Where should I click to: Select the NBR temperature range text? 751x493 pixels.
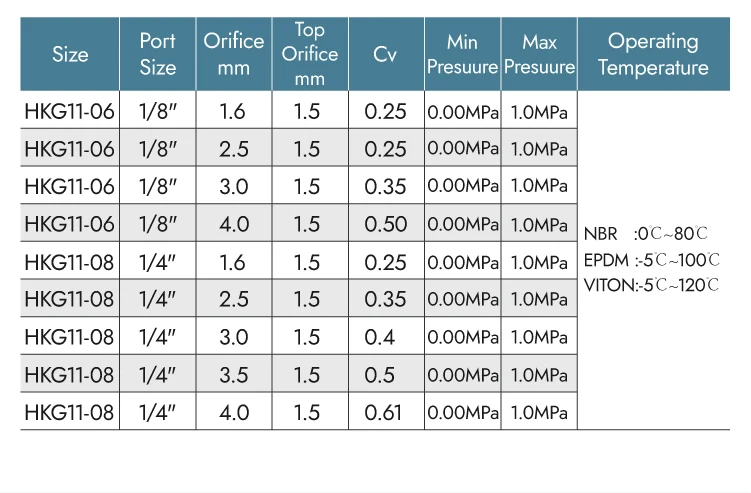click(x=646, y=234)
